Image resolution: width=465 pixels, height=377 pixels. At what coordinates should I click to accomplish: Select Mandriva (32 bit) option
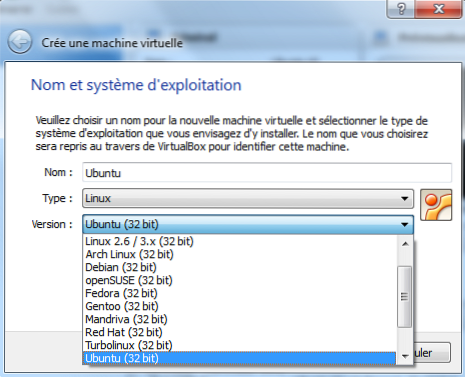[240, 319]
